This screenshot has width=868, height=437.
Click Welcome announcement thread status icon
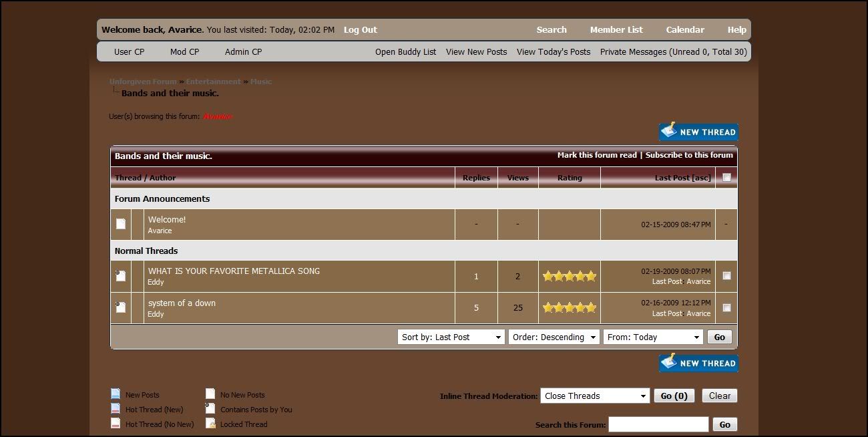[x=121, y=224]
